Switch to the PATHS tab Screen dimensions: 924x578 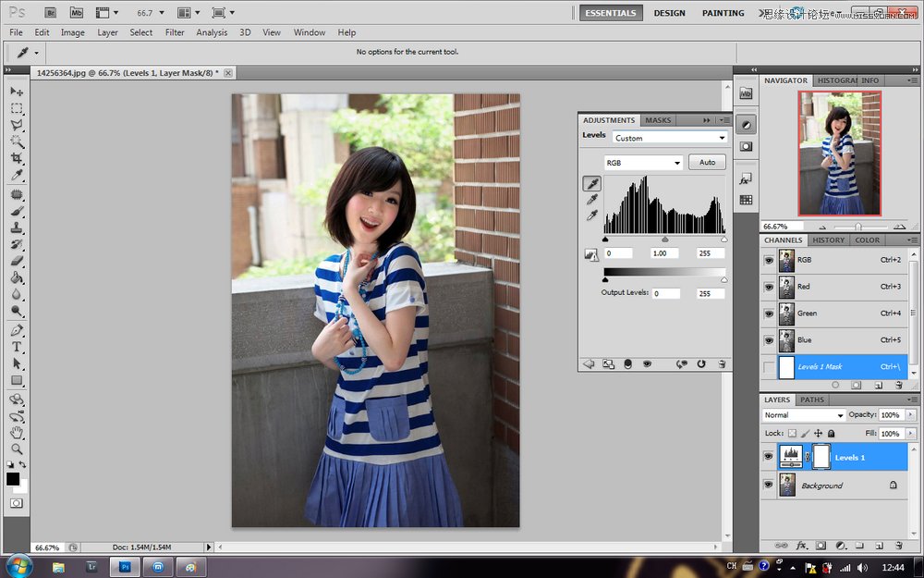tap(812, 400)
